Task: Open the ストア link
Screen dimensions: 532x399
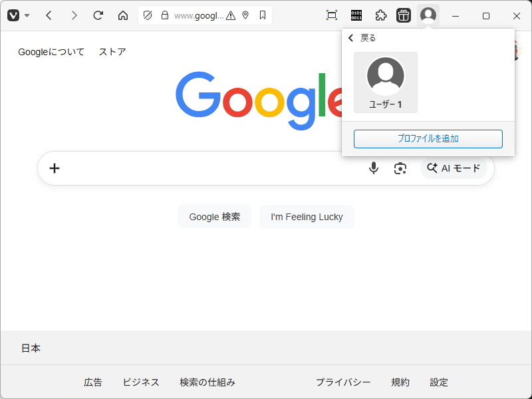Action: pos(112,52)
